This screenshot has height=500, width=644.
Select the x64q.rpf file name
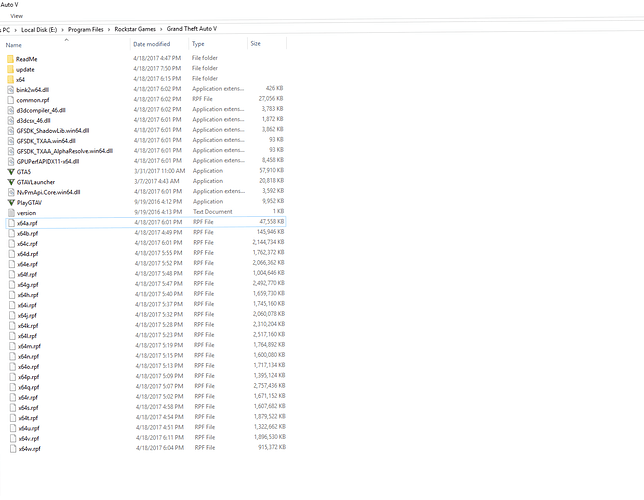point(29,387)
